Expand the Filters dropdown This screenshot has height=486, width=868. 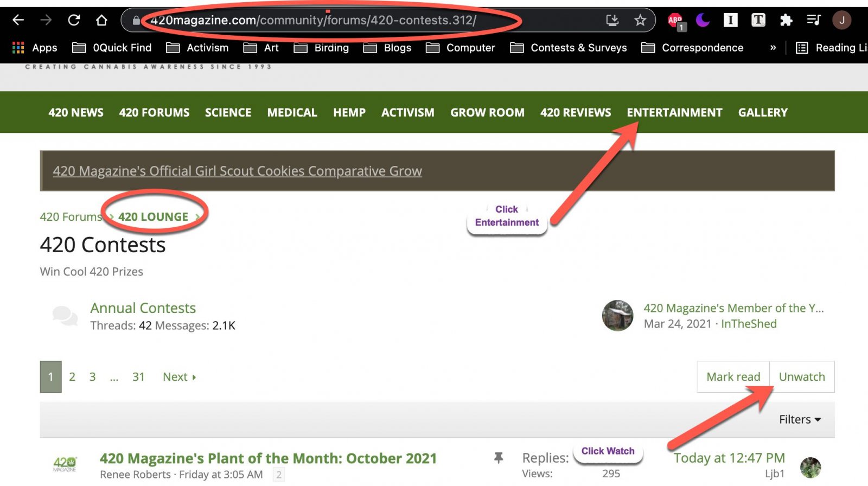click(x=800, y=419)
